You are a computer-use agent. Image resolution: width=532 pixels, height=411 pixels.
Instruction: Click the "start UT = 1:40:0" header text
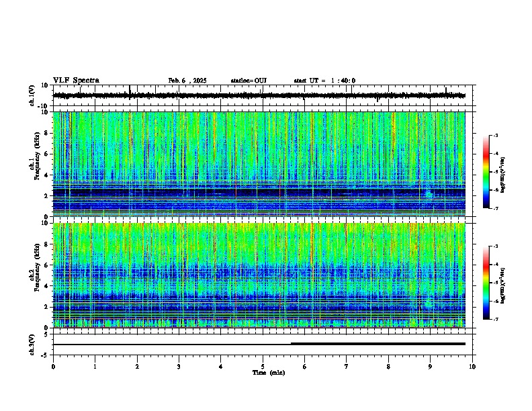(324, 81)
